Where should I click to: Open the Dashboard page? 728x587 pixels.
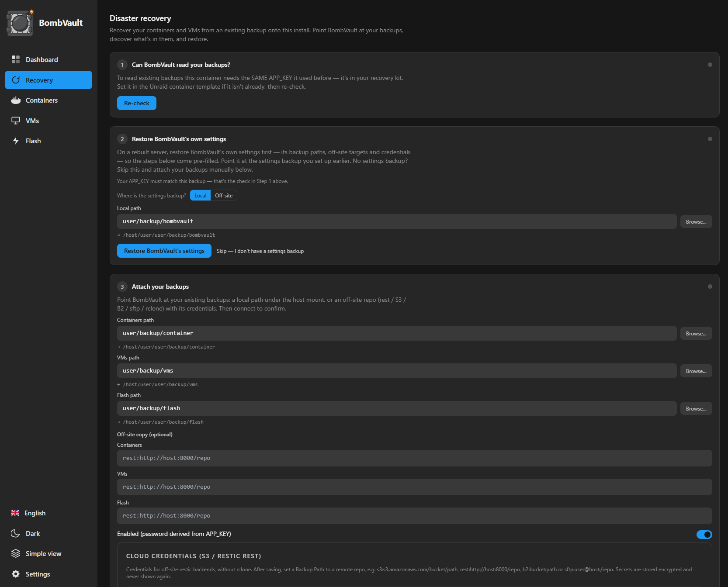click(49, 59)
